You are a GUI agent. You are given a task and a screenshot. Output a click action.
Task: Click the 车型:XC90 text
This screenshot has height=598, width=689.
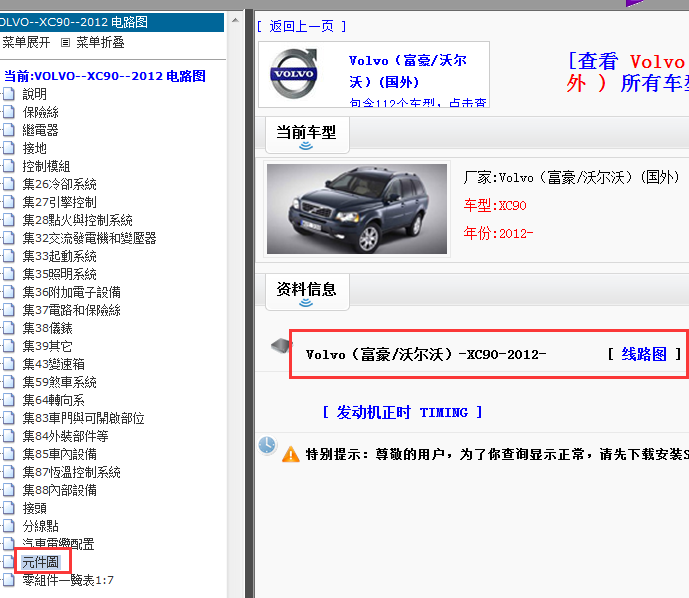pyautogui.click(x=495, y=205)
